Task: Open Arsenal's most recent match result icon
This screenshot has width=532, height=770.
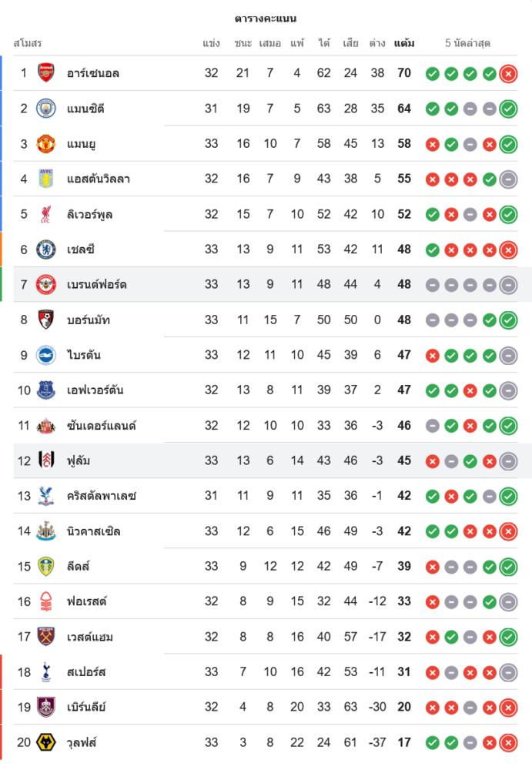Action: [508, 74]
